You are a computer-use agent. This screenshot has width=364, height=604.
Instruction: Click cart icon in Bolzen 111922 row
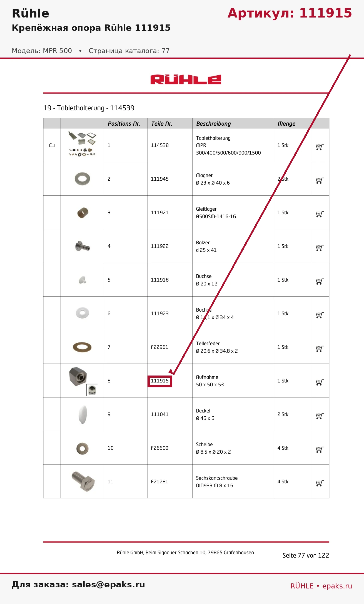coord(320,248)
